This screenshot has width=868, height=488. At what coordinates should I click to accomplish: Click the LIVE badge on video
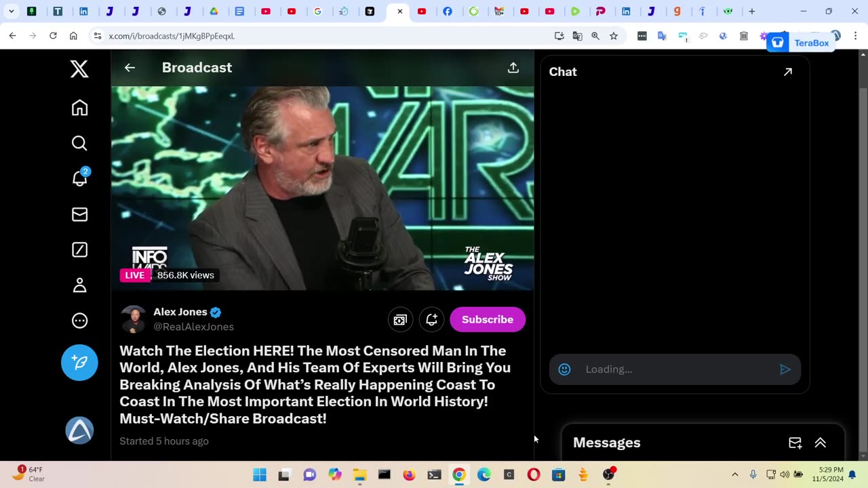click(x=134, y=275)
